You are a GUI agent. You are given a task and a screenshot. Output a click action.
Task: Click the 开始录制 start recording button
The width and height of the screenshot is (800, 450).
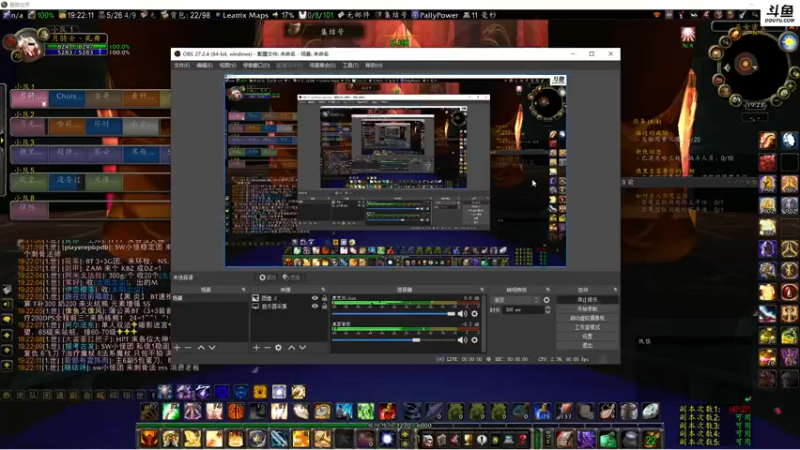point(587,309)
